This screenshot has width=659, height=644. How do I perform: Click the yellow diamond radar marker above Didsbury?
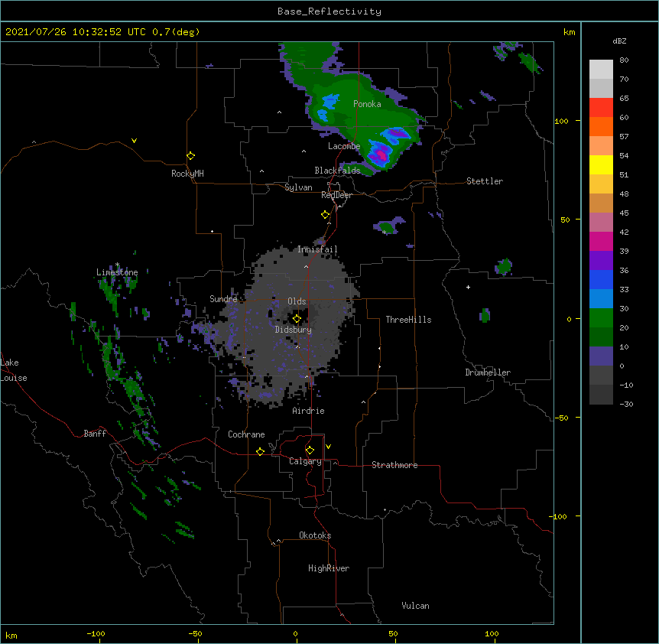click(297, 319)
